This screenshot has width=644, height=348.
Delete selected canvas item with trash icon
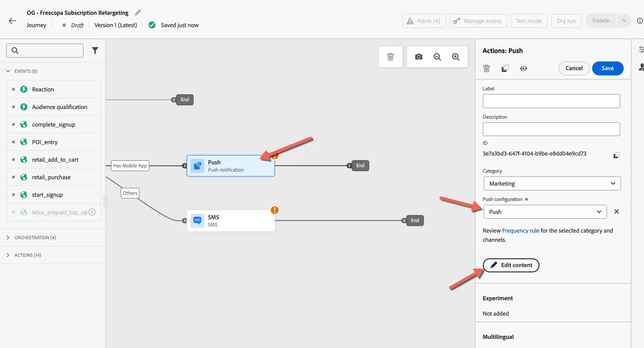pyautogui.click(x=390, y=57)
